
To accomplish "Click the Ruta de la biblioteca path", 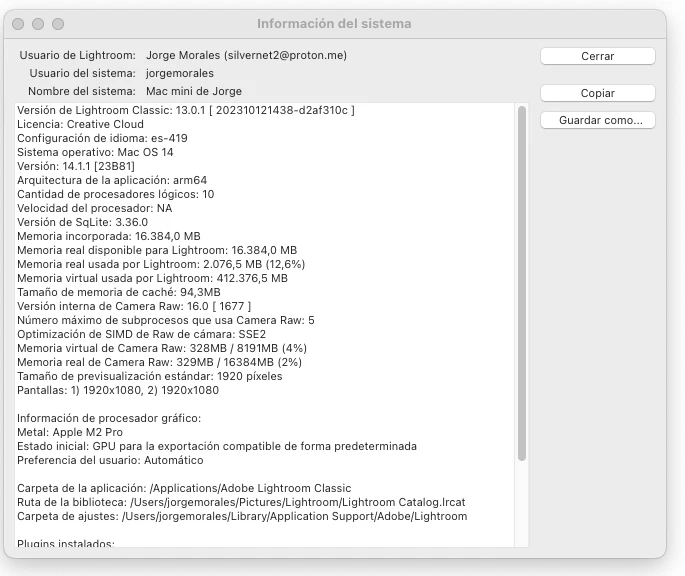I will click(241, 502).
